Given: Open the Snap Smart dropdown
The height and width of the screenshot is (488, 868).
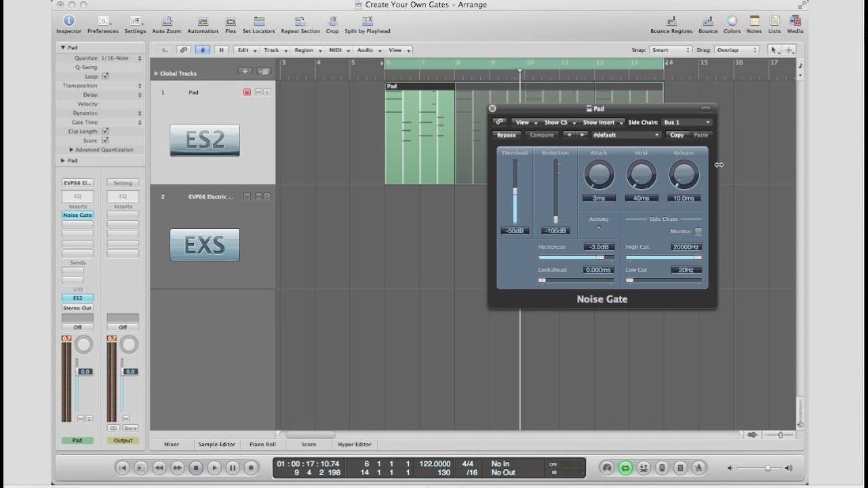Looking at the screenshot, I should point(670,50).
